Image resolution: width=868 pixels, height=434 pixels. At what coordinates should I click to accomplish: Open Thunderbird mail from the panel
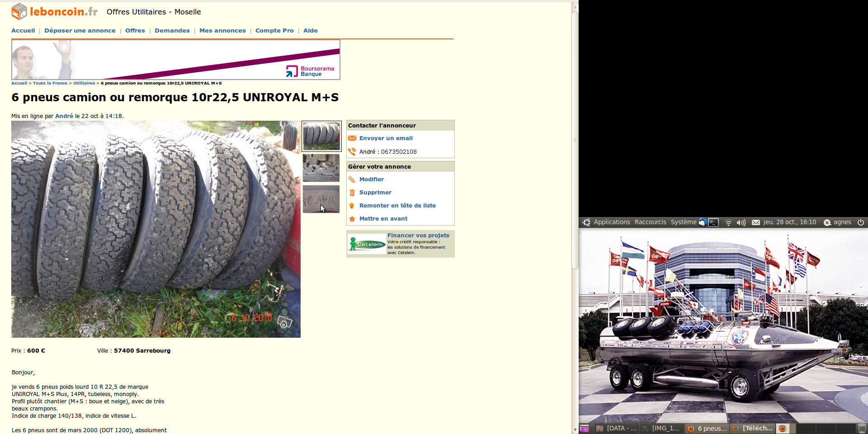click(703, 222)
